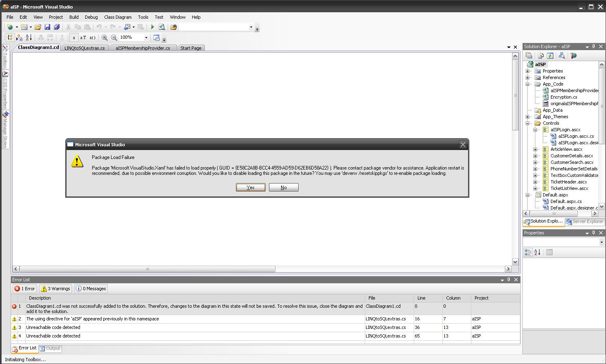The image size is (606, 364).
Task: Click the Save All toolbar icon
Action: coord(57,27)
